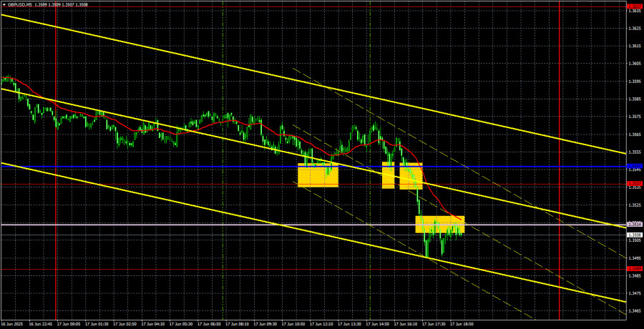
Task: Click the 1.3585 price axis label
Action: [635, 99]
